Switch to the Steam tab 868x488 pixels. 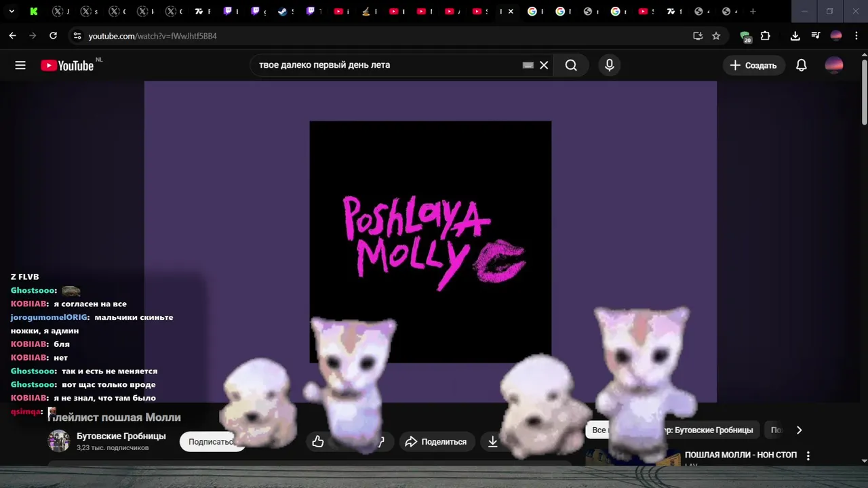click(283, 12)
